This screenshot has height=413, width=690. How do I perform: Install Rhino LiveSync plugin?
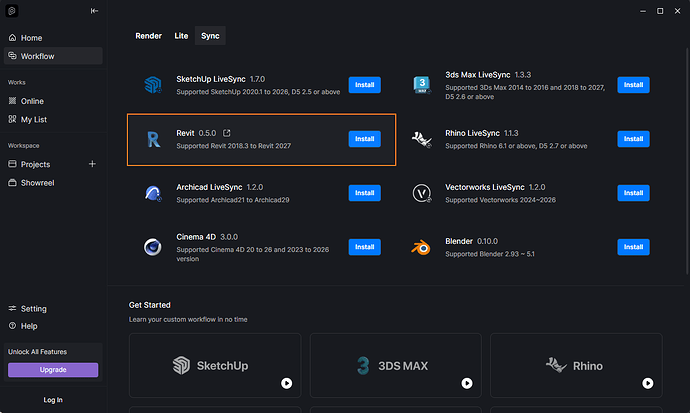coord(633,139)
